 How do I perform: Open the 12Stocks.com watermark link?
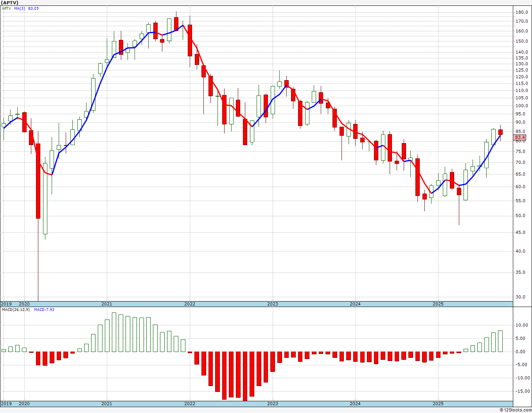coord(515,410)
